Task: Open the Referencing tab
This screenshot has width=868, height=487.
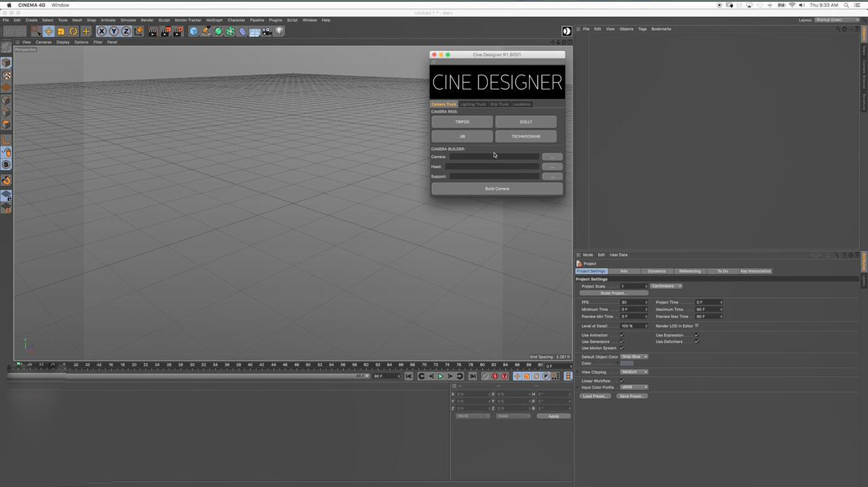Action: (690, 271)
